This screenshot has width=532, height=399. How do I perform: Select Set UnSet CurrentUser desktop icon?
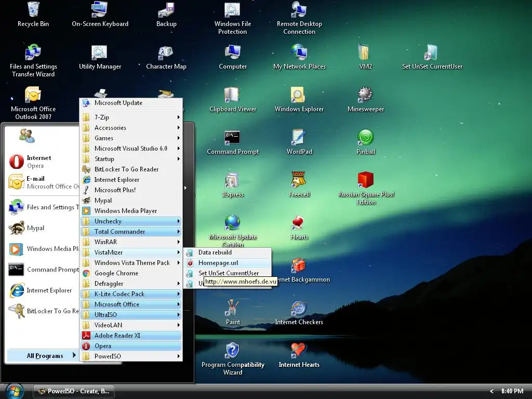432,57
